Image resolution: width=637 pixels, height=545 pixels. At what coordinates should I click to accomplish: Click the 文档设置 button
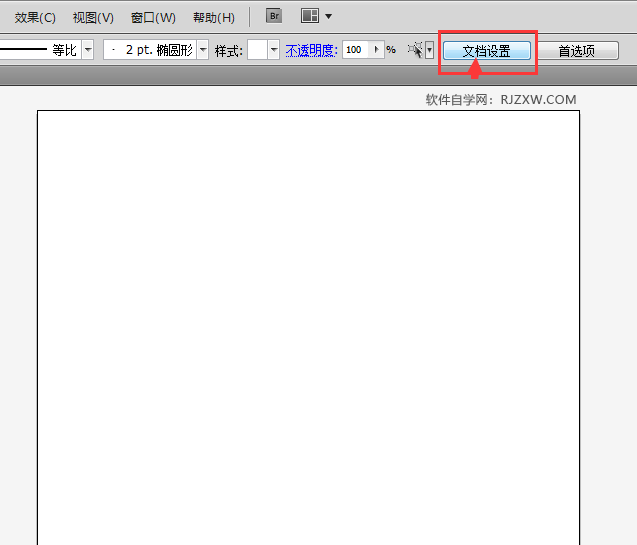click(x=487, y=51)
